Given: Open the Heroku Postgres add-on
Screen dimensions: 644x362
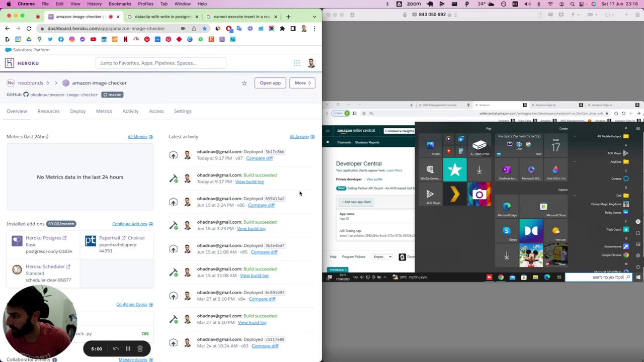Looking at the screenshot, I should [43, 238].
